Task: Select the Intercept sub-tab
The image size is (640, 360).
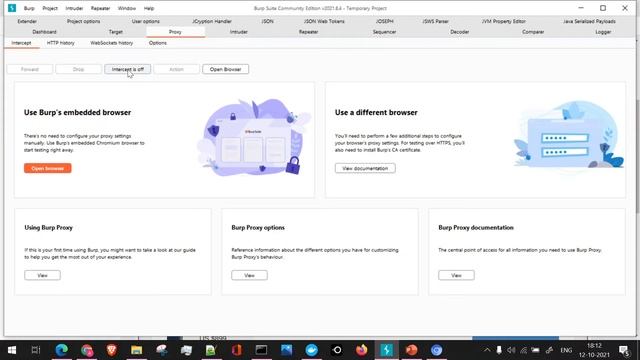Action: 21,43
